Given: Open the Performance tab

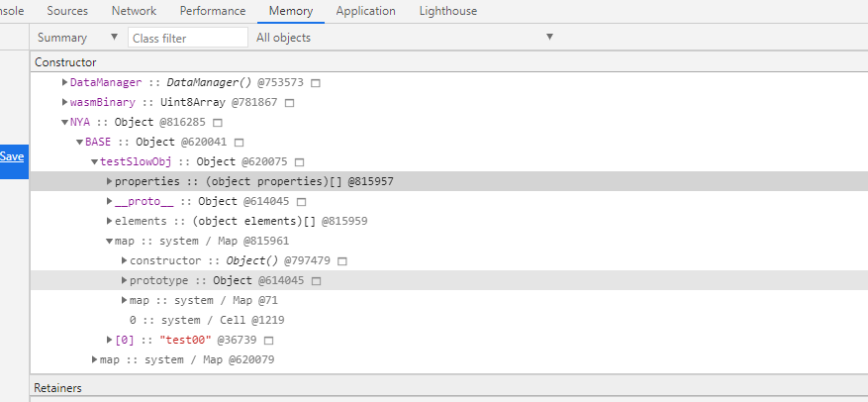Looking at the screenshot, I should (x=213, y=11).
